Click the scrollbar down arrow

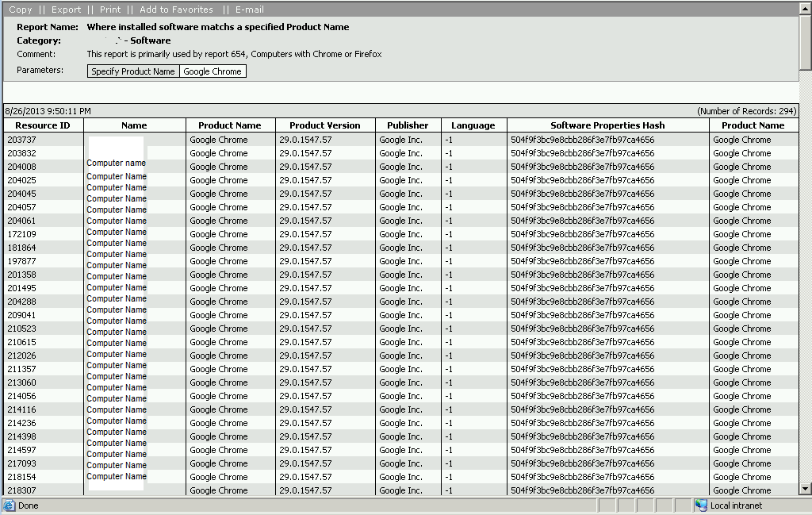coord(806,489)
